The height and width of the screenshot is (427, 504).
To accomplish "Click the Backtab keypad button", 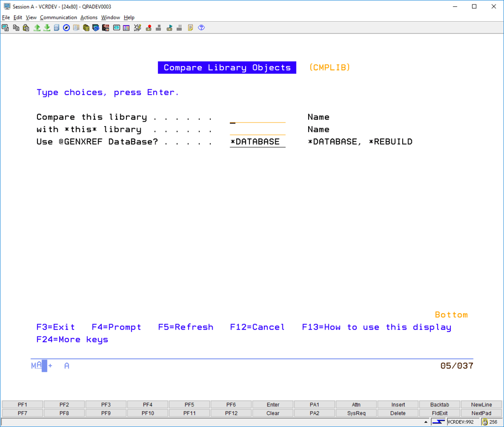I will [440, 404].
